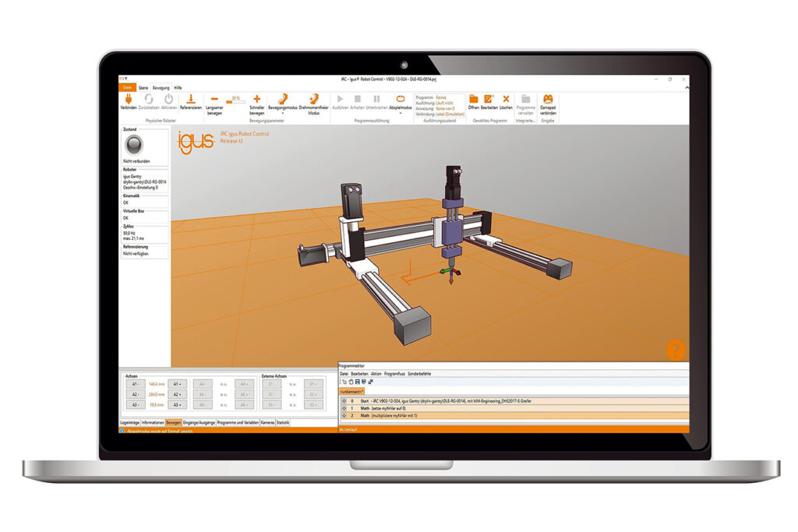Click the Öffnen folder icon

click(473, 99)
